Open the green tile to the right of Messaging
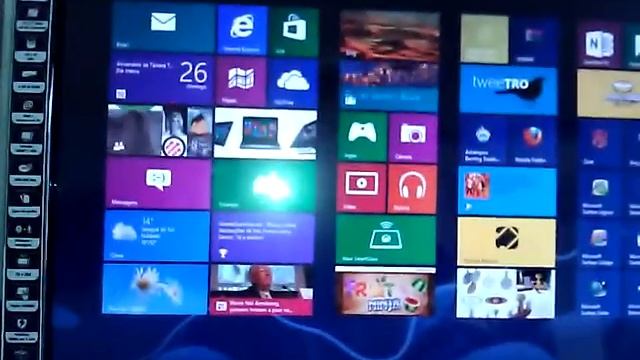640x360 pixels. pyautogui.click(x=264, y=185)
